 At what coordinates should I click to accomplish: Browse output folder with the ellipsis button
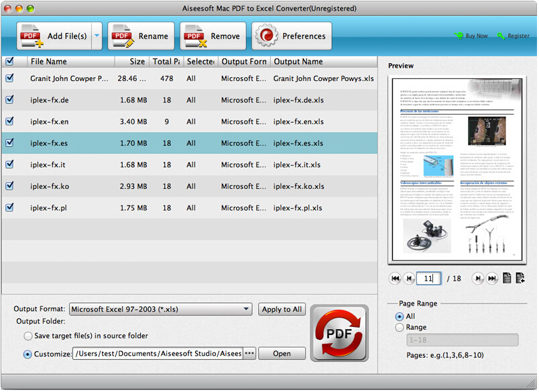(249, 354)
